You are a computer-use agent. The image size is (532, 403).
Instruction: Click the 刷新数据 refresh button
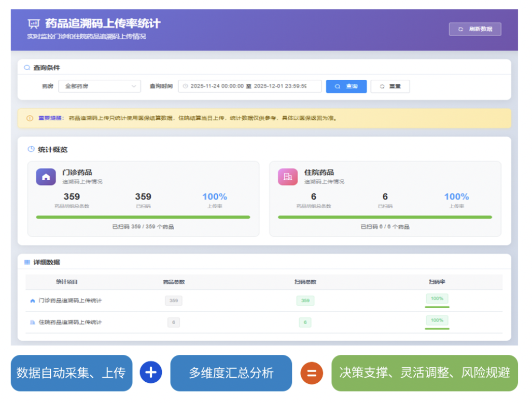pyautogui.click(x=475, y=29)
